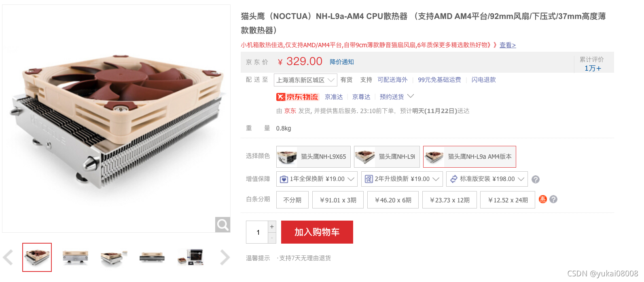Click the help icon beside 白条分期 options
Image resolution: width=644 pixels, height=282 pixels.
pos(553,199)
